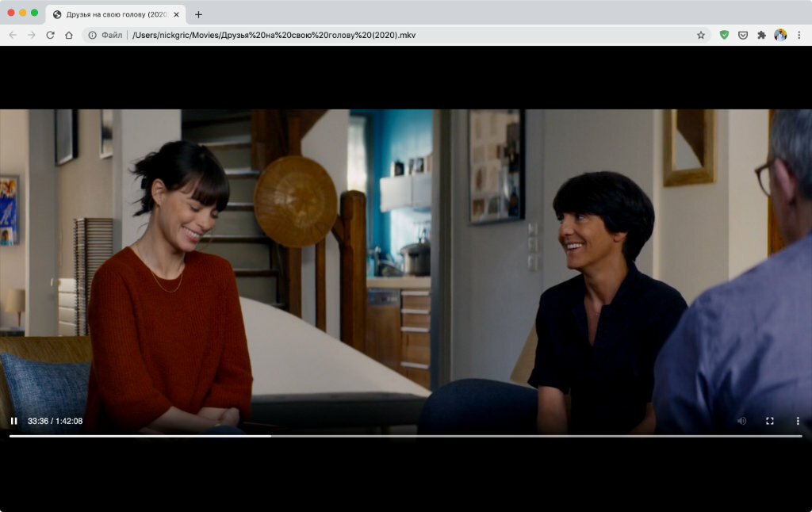This screenshot has width=812, height=512.
Task: Mute the video volume speaker icon
Action: coord(741,421)
